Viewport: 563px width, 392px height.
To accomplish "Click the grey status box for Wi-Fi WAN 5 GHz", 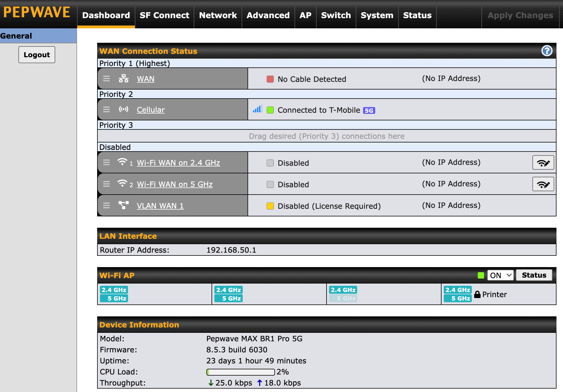I will click(x=270, y=184).
